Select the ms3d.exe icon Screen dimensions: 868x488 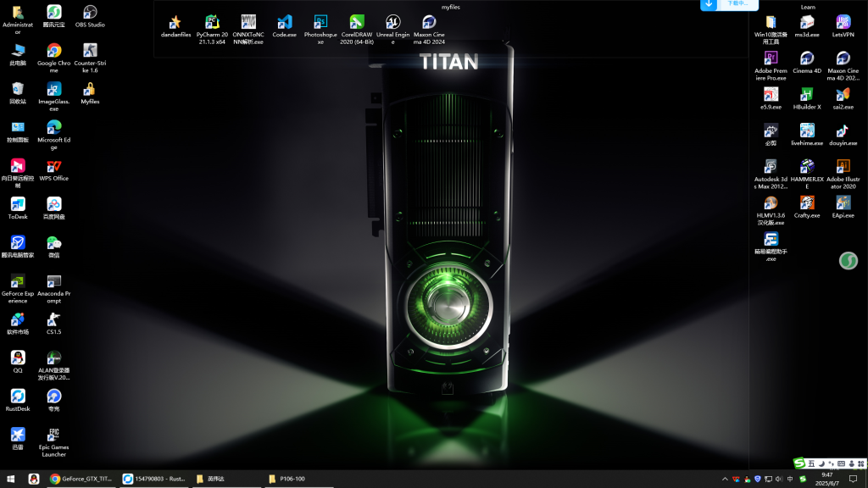pyautogui.click(x=807, y=26)
